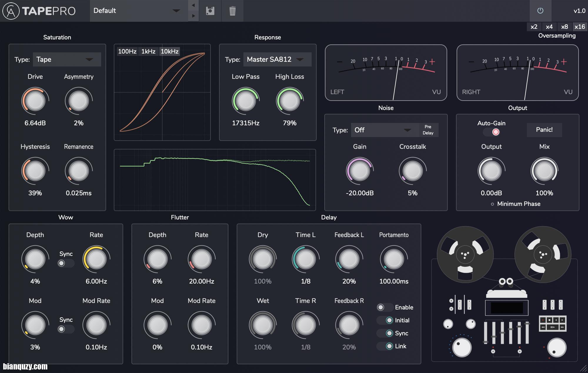588x373 pixels.
Task: Click the Flutter Mod knob
Action: pos(158,325)
